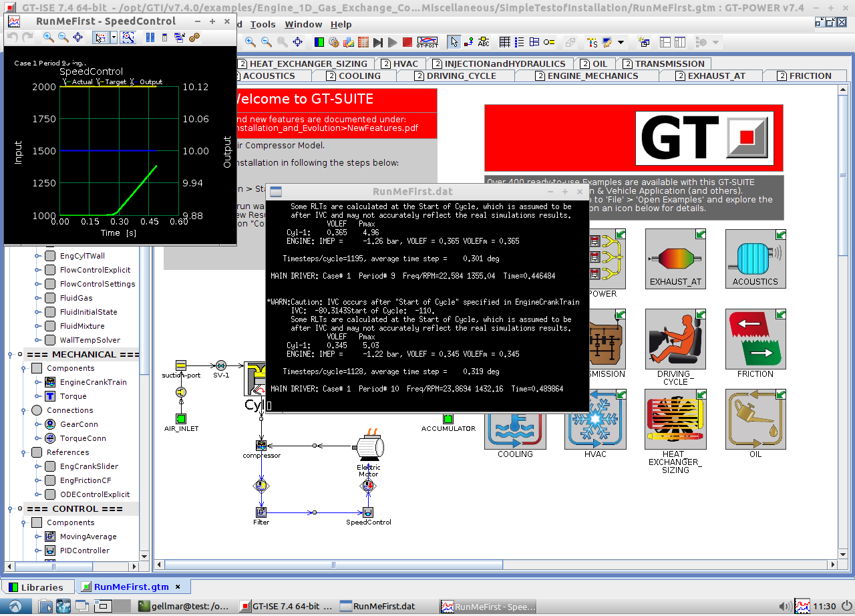Open the HEAT_EXCHANGER_SIZING example icon
The width and height of the screenshot is (855, 616).
pyautogui.click(x=675, y=420)
